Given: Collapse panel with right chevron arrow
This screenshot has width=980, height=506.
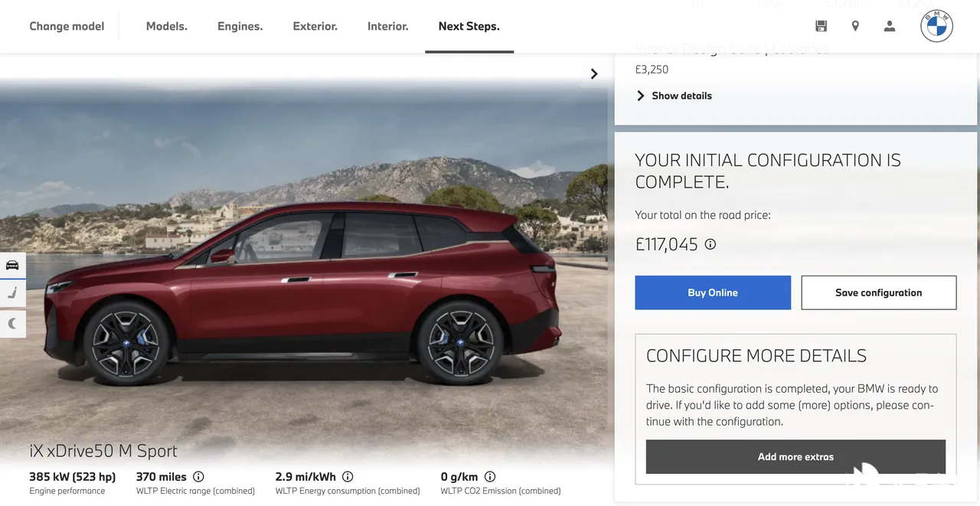Looking at the screenshot, I should (x=594, y=73).
